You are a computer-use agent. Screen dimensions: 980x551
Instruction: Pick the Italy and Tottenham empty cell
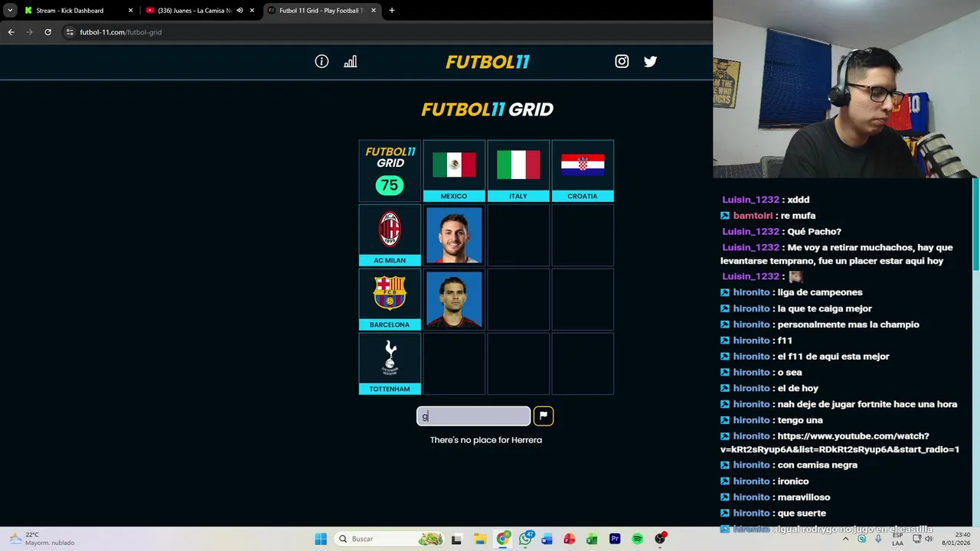(x=518, y=364)
